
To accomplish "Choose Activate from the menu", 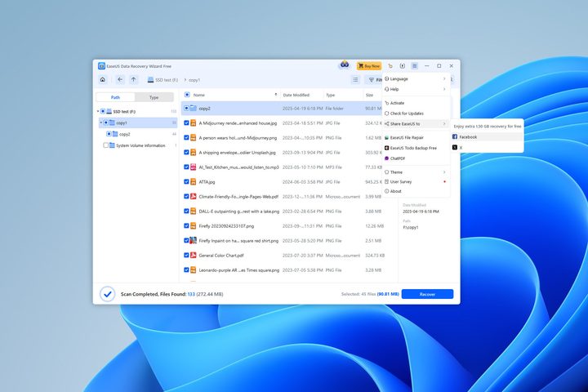I will pos(416,103).
